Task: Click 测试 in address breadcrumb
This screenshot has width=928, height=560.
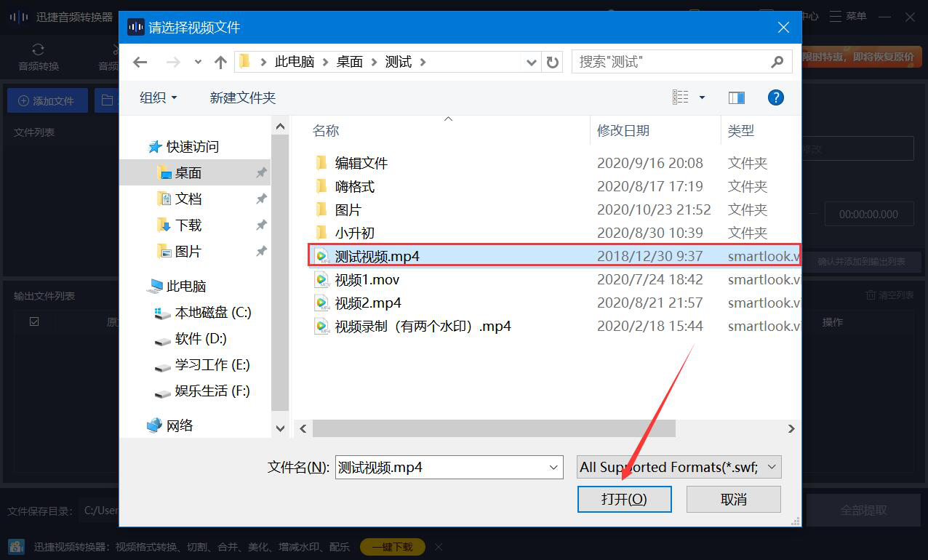Action: [x=399, y=63]
